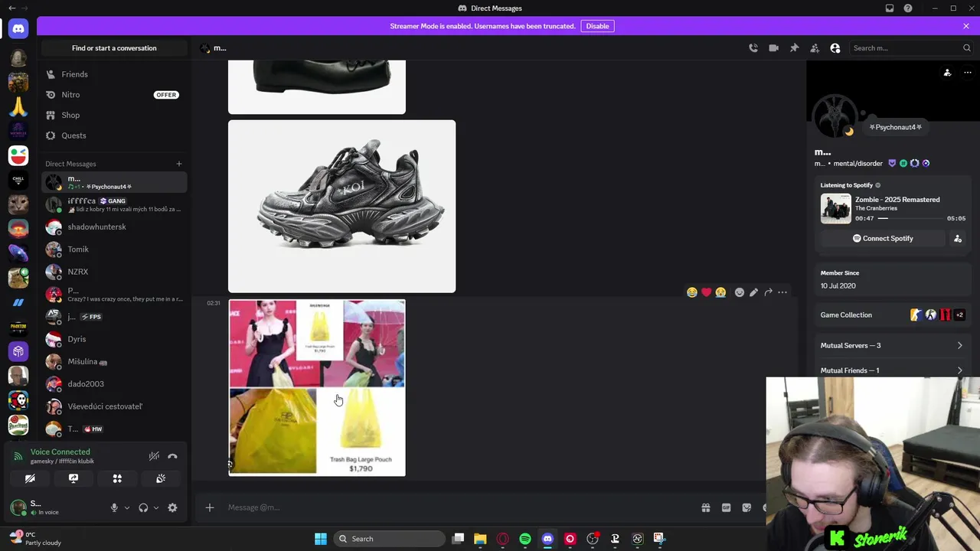Open the add reaction emoji picker
This screenshot has width=980, height=551.
[x=740, y=292]
